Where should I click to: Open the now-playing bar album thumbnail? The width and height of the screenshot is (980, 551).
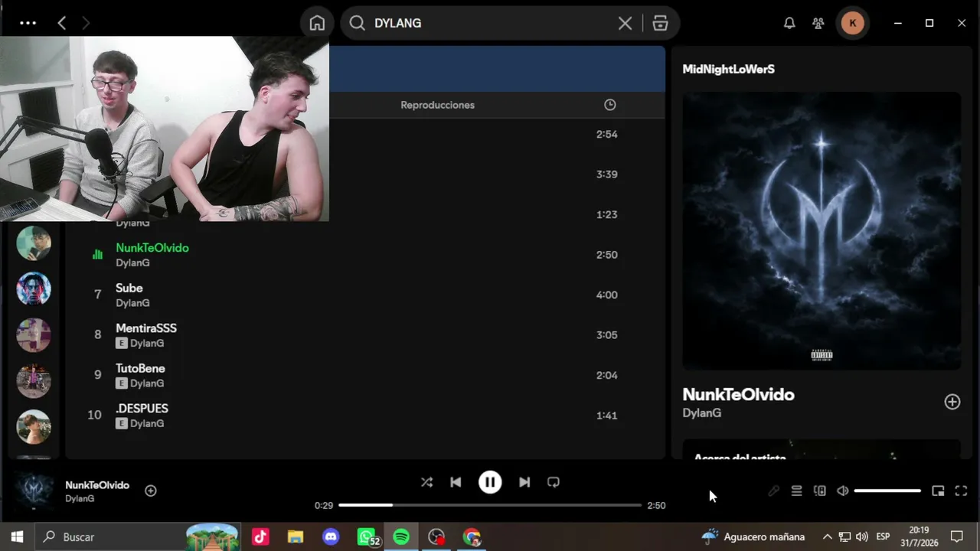tap(34, 491)
